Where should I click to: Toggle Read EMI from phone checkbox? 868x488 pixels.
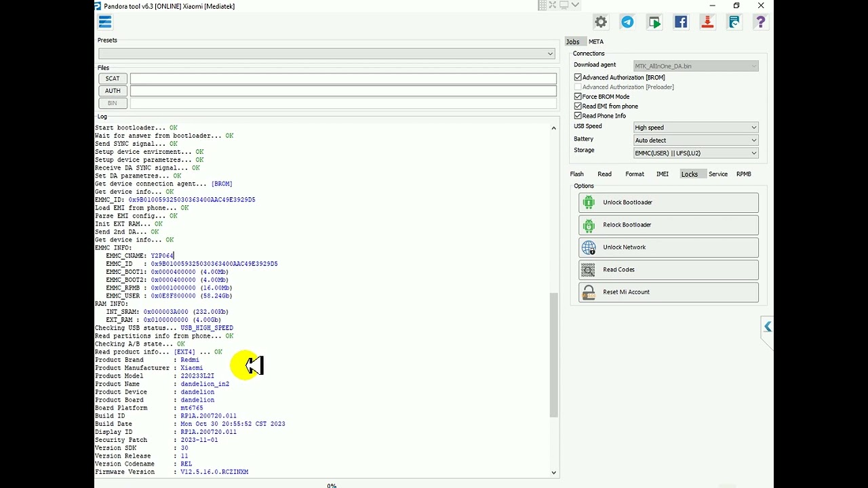578,106
